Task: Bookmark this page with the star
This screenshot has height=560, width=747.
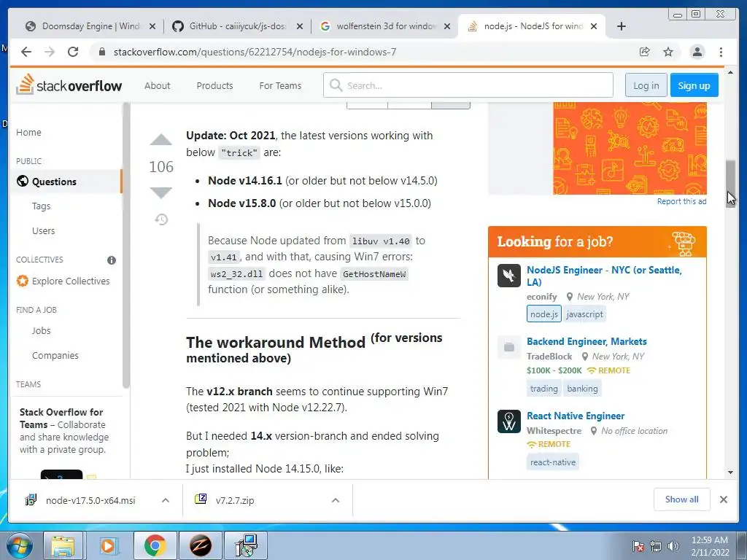Action: pyautogui.click(x=668, y=52)
